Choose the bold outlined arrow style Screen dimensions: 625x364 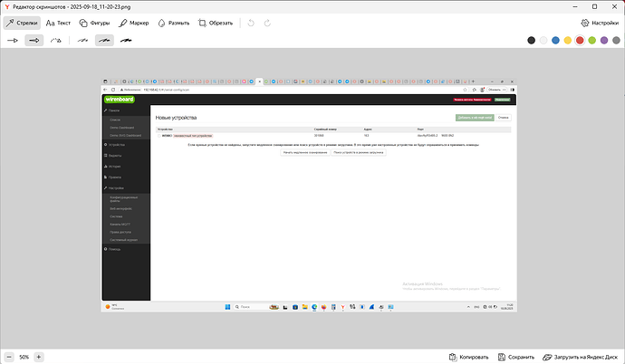coord(34,41)
